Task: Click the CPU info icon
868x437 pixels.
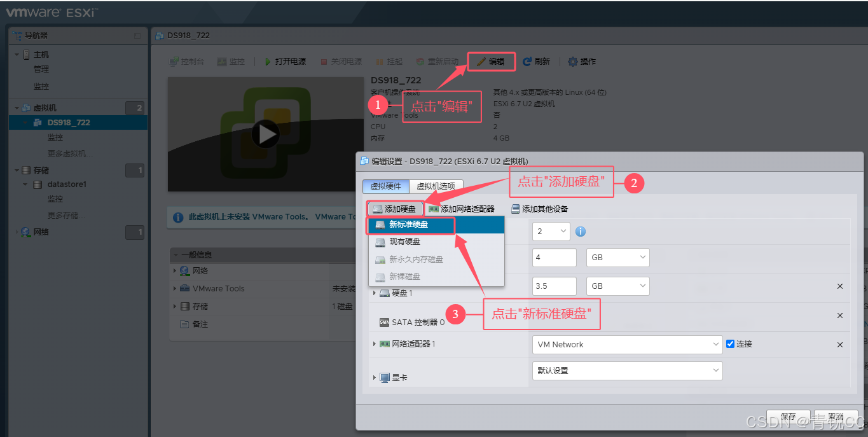Action: [580, 232]
